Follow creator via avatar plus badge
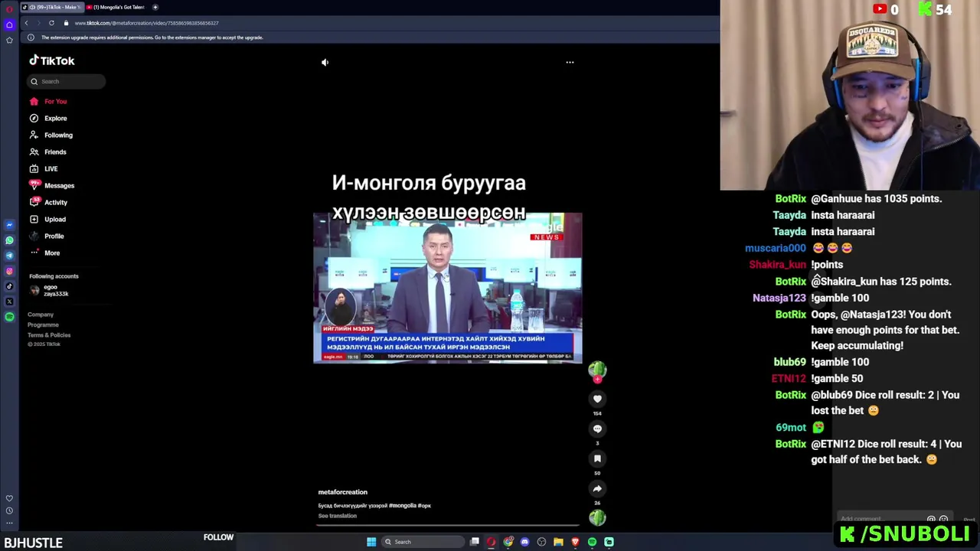 pos(597,379)
